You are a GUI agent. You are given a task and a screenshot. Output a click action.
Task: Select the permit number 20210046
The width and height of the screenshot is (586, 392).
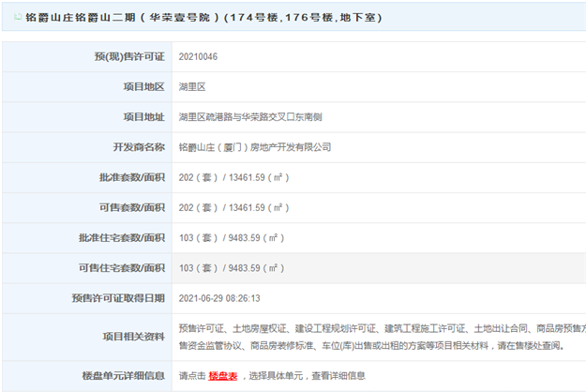pos(200,57)
